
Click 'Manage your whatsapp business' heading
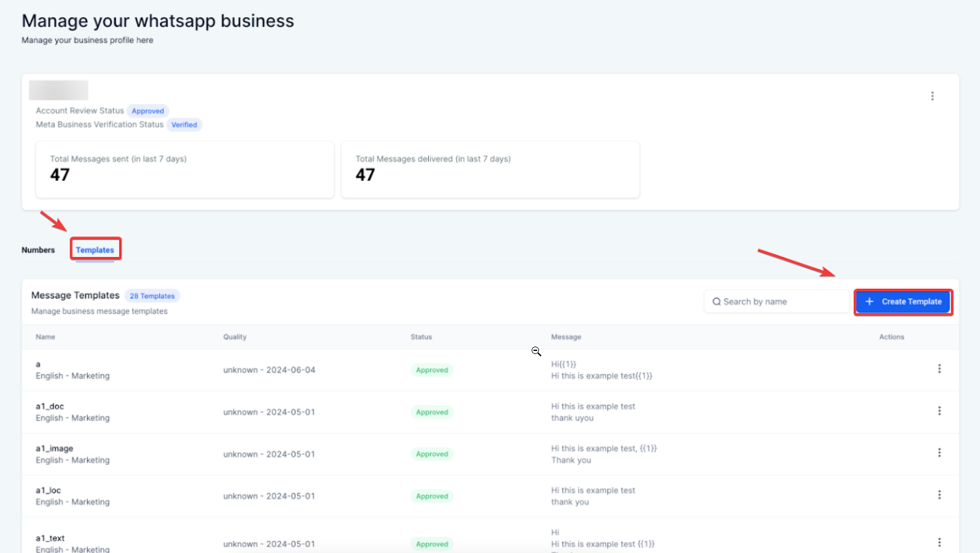(x=158, y=21)
